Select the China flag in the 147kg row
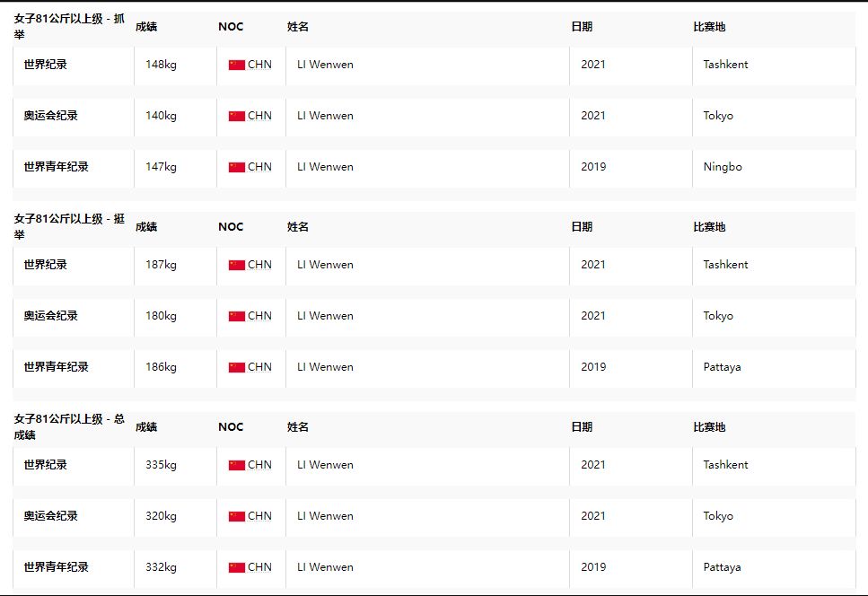 point(236,167)
